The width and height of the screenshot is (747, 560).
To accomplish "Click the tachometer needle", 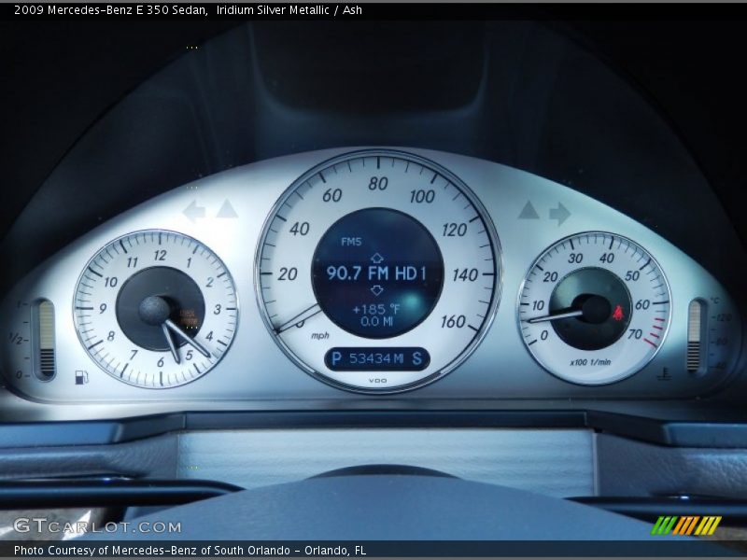I will [556, 316].
